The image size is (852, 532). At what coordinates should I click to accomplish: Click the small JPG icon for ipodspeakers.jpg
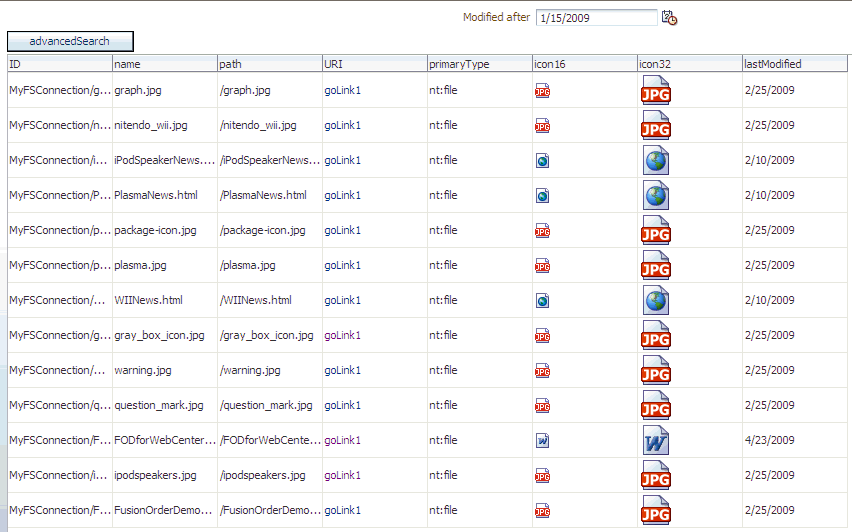click(542, 475)
